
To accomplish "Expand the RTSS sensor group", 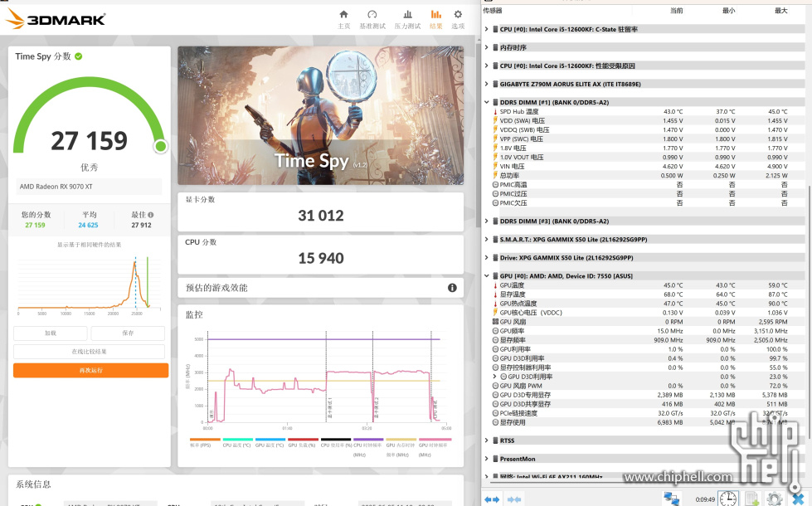I will pos(486,440).
